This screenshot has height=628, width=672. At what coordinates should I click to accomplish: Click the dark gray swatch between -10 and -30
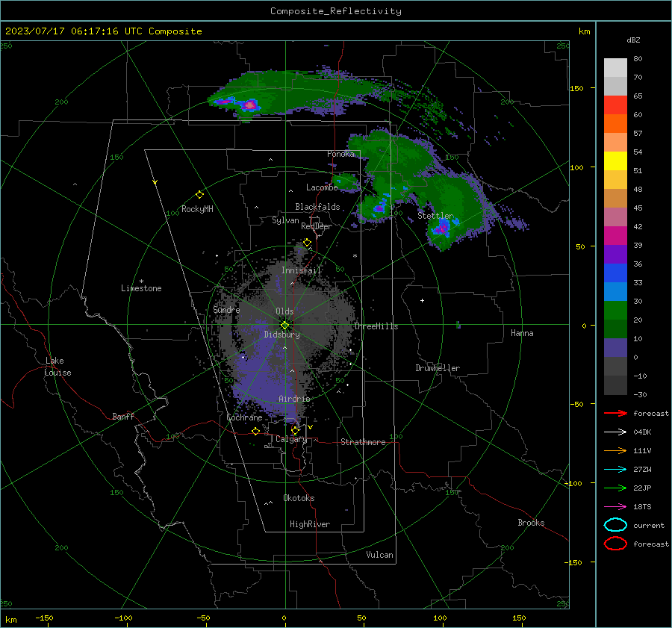click(615, 385)
